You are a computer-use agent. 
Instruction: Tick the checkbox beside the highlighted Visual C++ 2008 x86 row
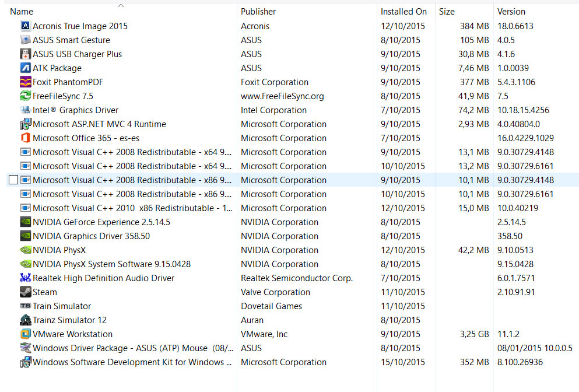[x=13, y=180]
